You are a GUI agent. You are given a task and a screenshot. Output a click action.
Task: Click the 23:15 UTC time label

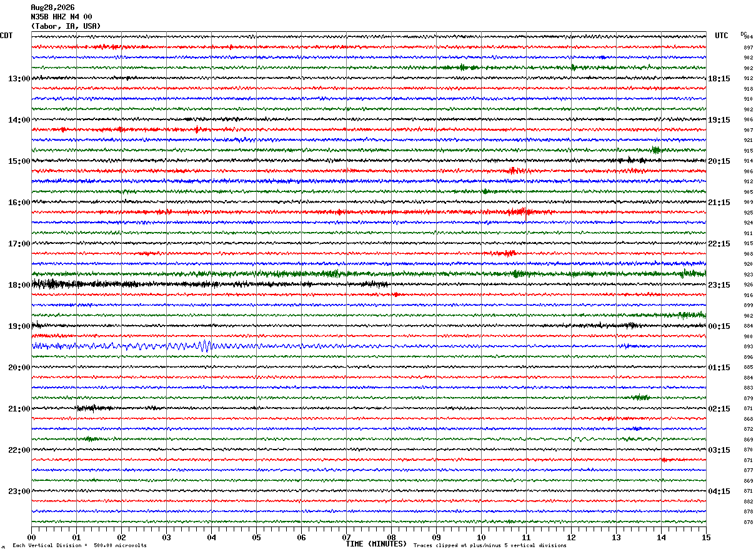coord(719,285)
